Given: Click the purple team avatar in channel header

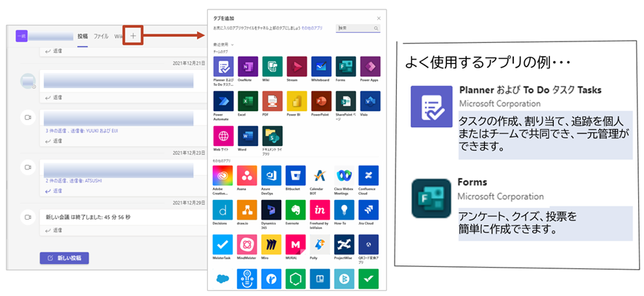Looking at the screenshot, I should coord(22,36).
